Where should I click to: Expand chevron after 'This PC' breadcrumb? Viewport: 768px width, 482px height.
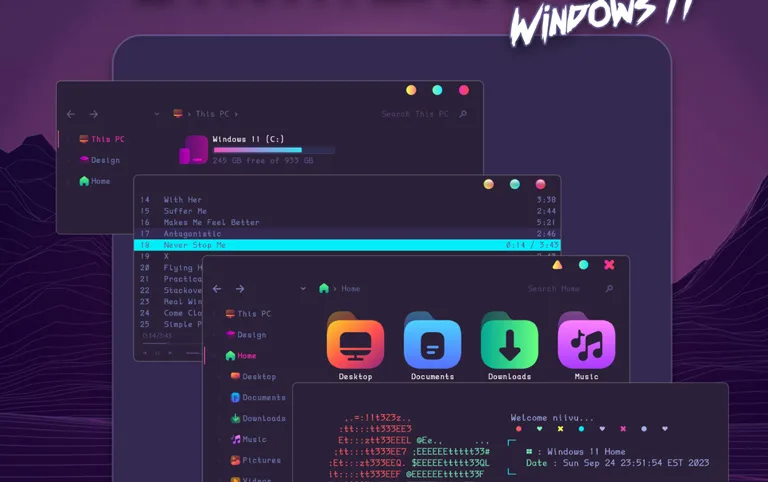point(236,114)
